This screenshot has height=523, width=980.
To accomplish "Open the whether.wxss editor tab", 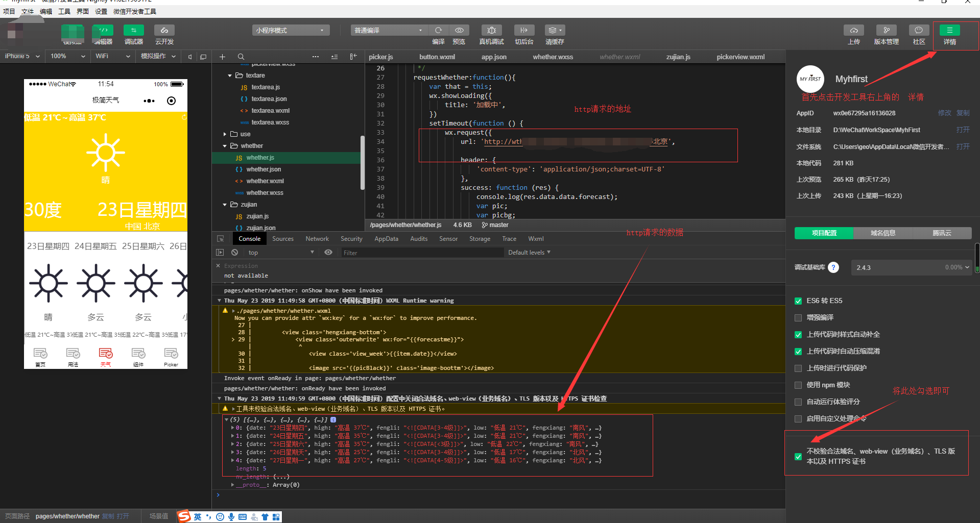I will pyautogui.click(x=553, y=57).
